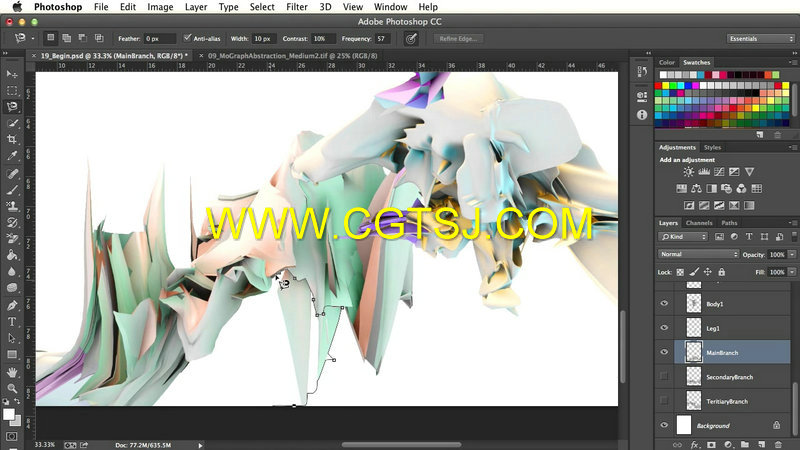Click the Feather input field
800x450 pixels.
[159, 39]
